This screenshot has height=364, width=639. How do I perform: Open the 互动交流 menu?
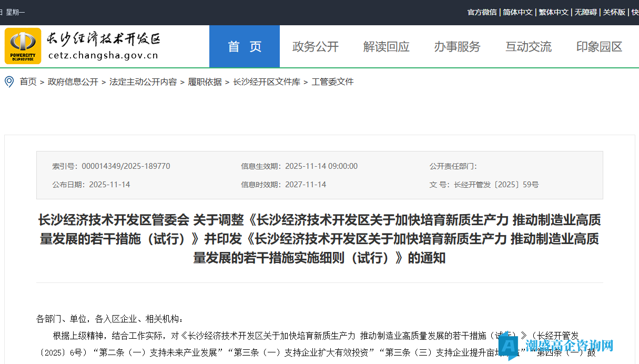528,46
